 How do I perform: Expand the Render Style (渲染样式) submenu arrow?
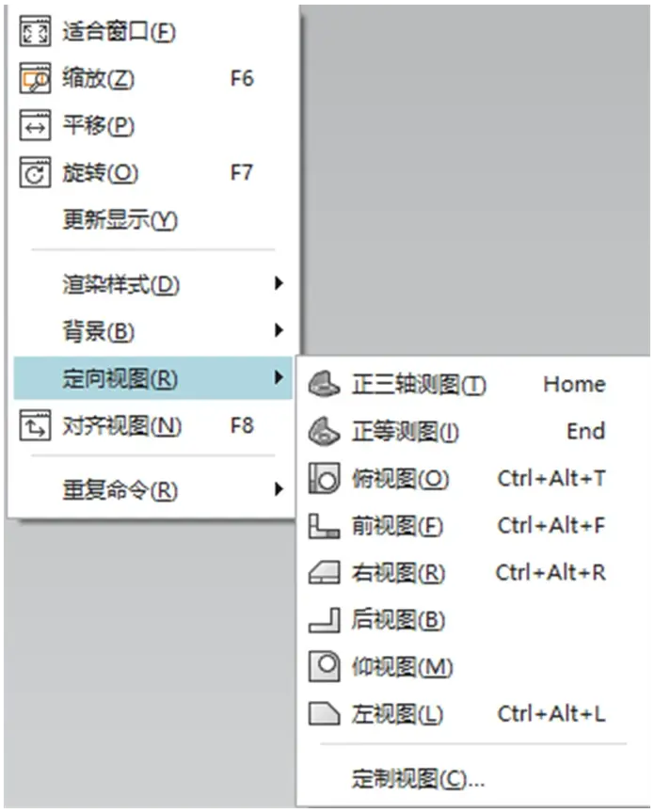279,283
